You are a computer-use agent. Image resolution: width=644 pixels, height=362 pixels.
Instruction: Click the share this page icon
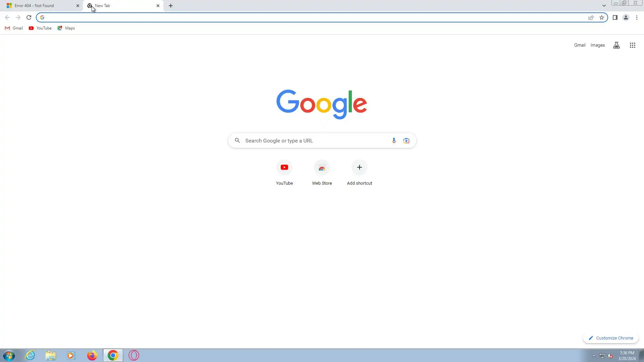(591, 17)
